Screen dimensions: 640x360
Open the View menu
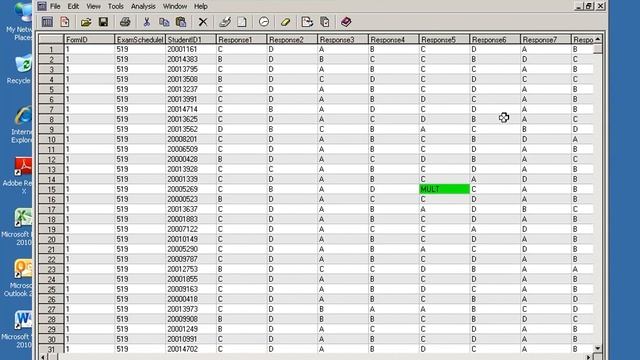(x=93, y=7)
